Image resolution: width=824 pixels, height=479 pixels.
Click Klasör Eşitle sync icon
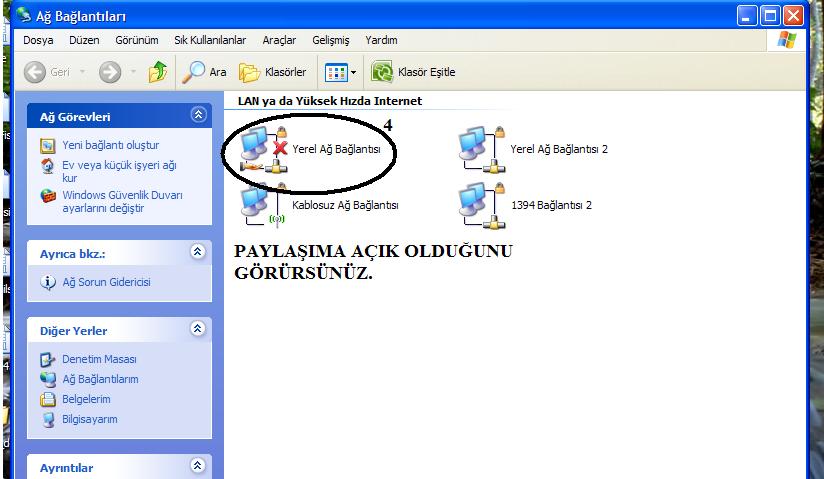pos(382,72)
